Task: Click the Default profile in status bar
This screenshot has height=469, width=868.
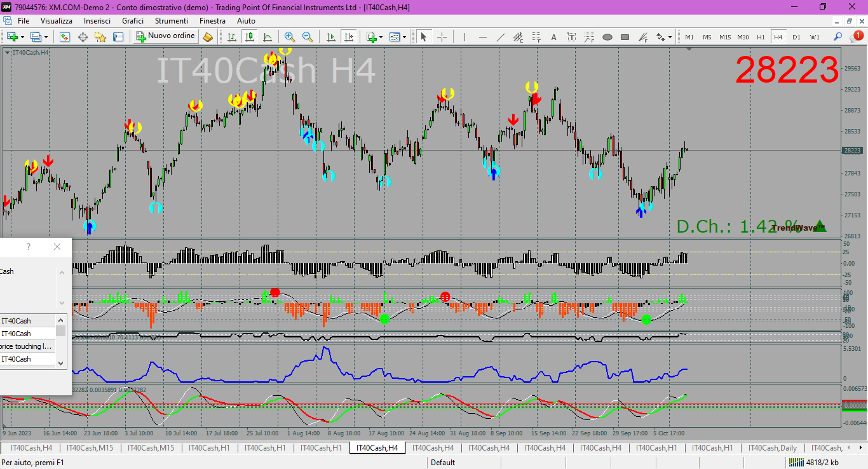Action: click(443, 463)
